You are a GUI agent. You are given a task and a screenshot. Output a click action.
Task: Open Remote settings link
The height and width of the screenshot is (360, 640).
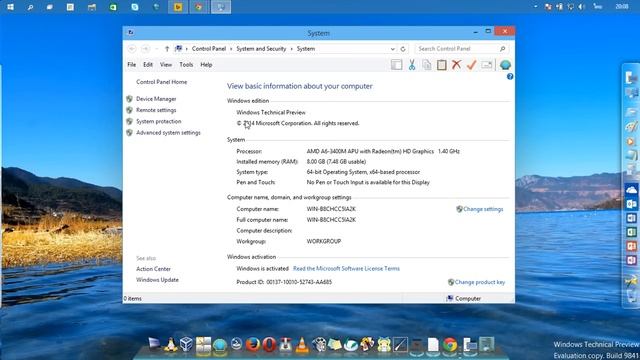point(156,110)
